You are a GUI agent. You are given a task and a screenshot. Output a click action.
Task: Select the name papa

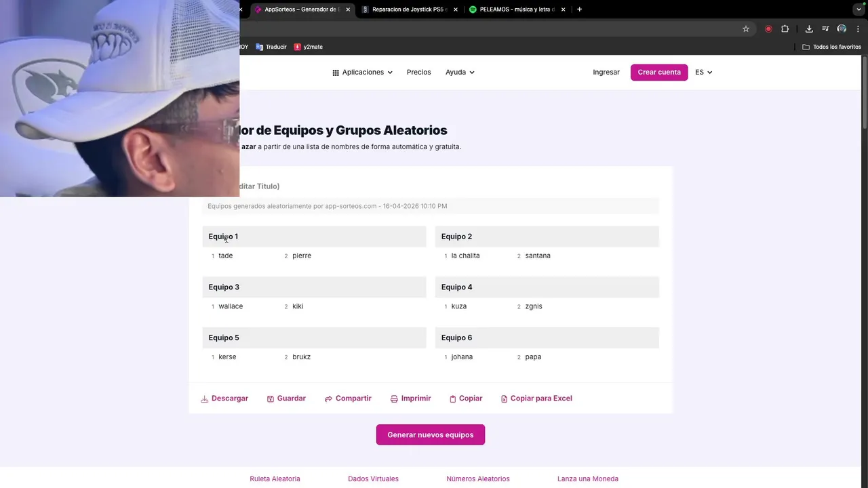point(533,357)
